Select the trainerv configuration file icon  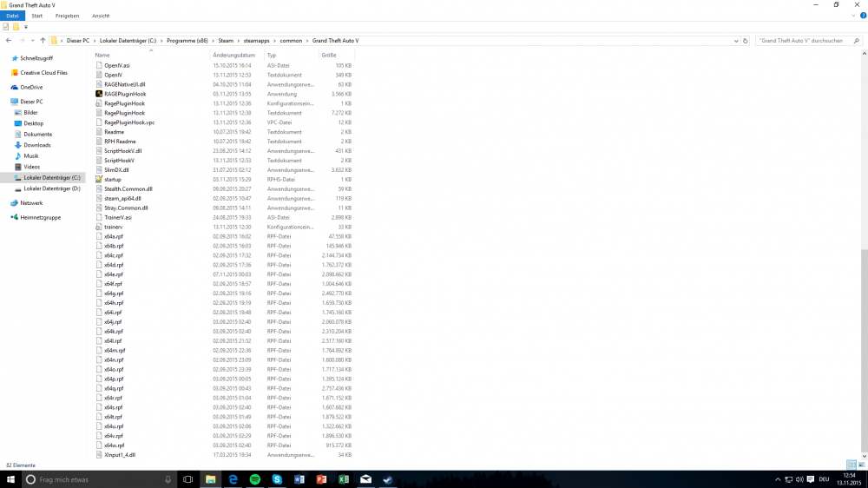[99, 227]
